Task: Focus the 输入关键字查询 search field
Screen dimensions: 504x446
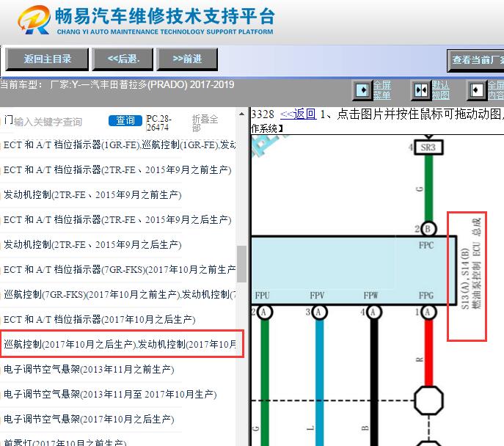Action: pyautogui.click(x=48, y=122)
